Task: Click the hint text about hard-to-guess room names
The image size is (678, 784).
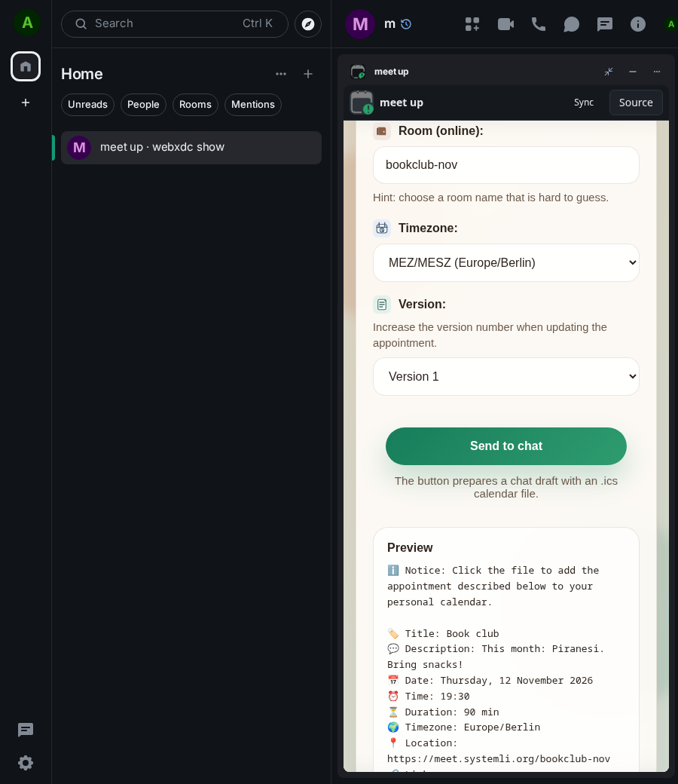Action: [x=490, y=198]
